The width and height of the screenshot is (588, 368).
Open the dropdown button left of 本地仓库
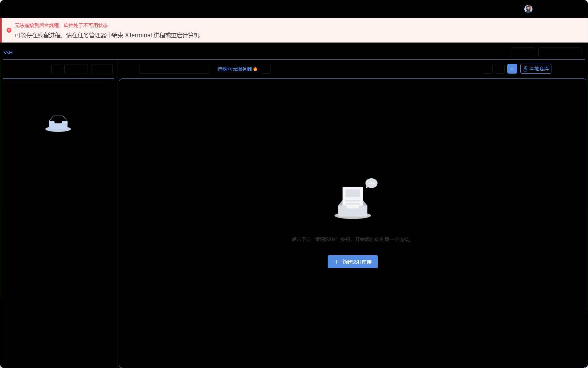click(x=488, y=69)
